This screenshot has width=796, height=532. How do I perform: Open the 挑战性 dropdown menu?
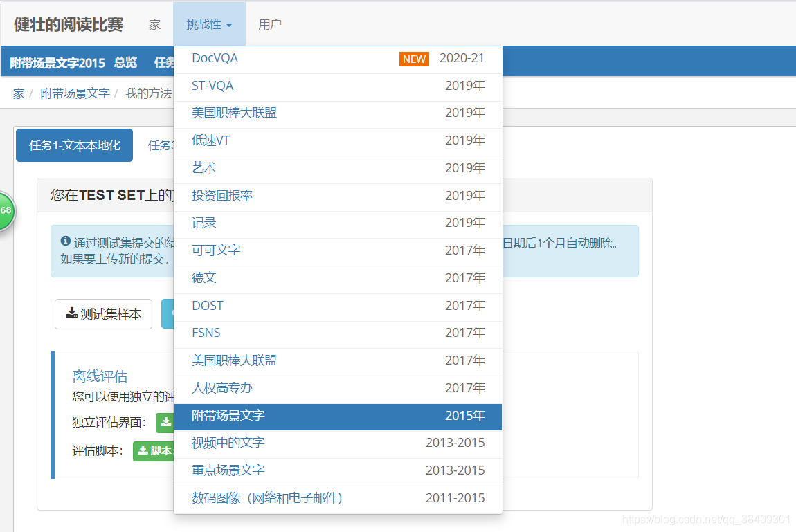209,24
